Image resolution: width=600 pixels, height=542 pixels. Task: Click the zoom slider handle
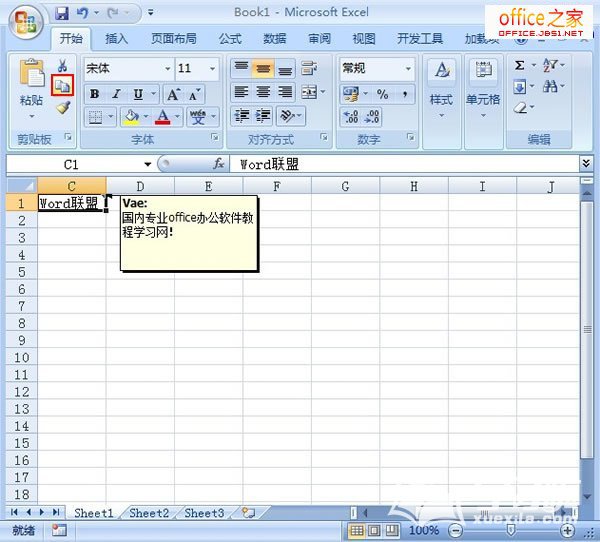coord(511,530)
